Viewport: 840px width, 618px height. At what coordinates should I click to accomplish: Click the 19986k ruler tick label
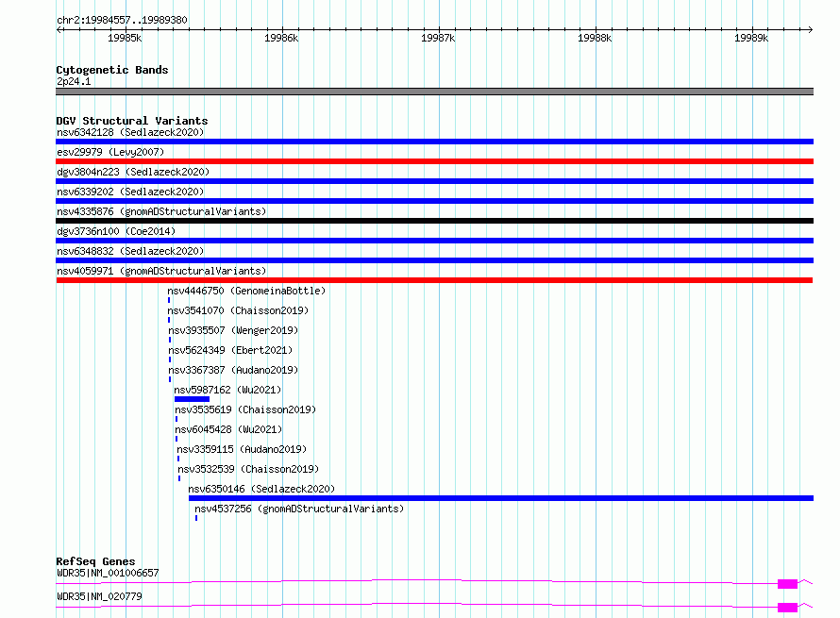[x=281, y=38]
